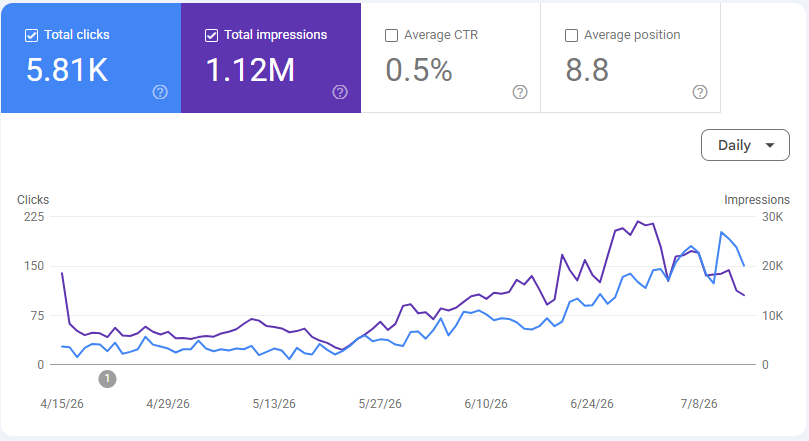Open help icon on Total impressions card
The height and width of the screenshot is (441, 809).
339,92
